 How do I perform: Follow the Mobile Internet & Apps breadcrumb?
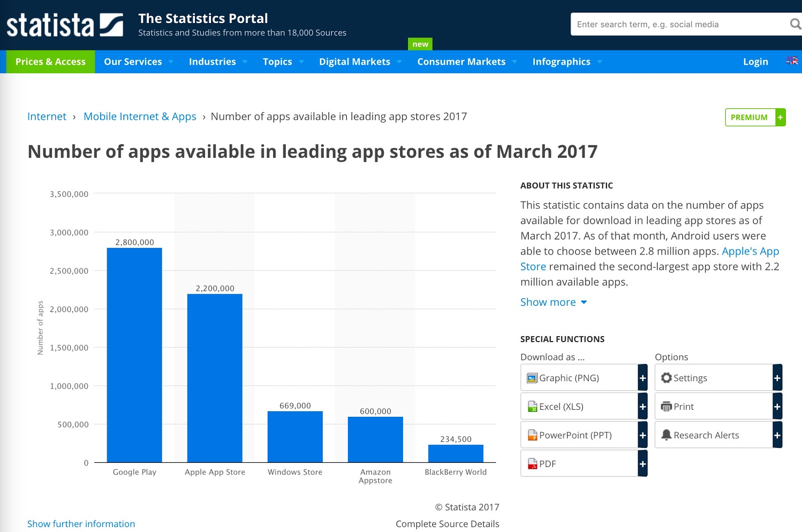(140, 117)
